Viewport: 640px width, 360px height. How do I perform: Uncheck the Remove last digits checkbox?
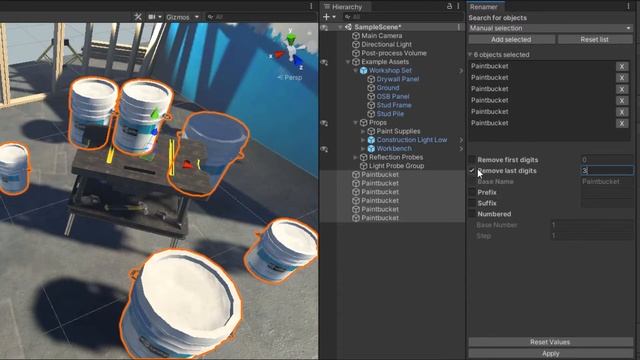click(x=472, y=171)
